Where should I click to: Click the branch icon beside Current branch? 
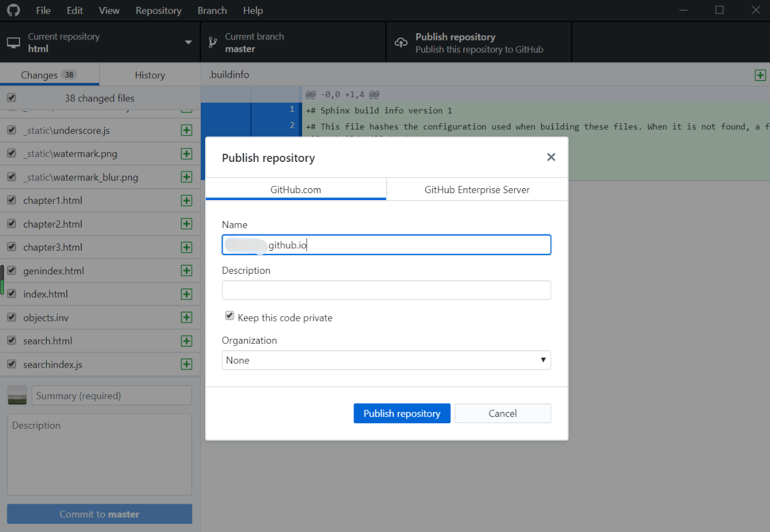coord(212,43)
